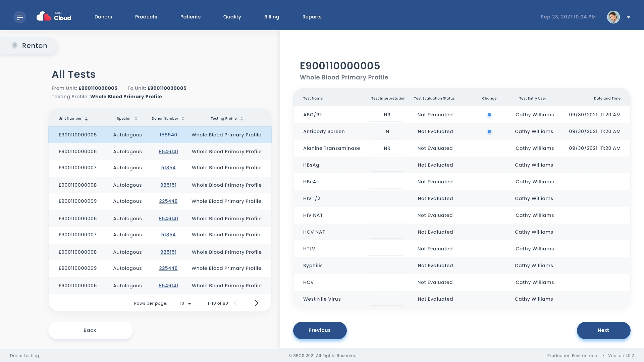This screenshot has width=644, height=362.
Task: Open the Products menu
Action: (x=146, y=17)
